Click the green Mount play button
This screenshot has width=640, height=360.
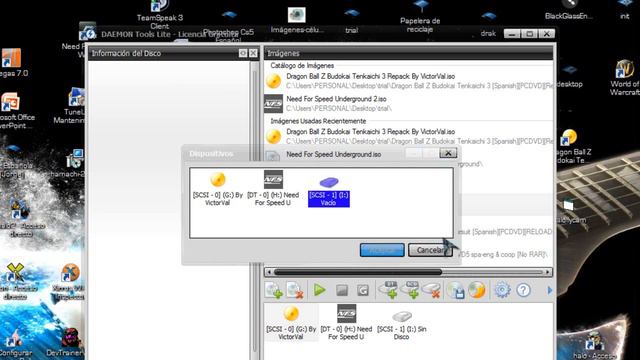point(319,290)
